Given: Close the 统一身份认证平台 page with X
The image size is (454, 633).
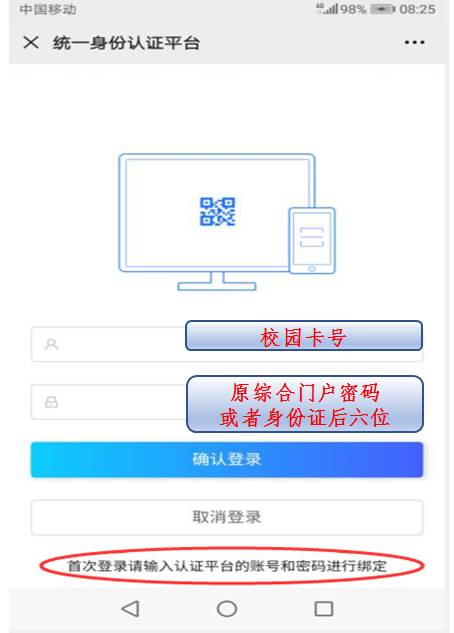Looking at the screenshot, I should pos(31,42).
